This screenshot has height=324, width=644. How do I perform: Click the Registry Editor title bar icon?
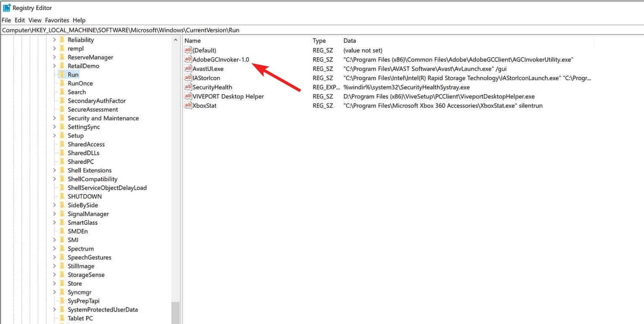[x=7, y=8]
